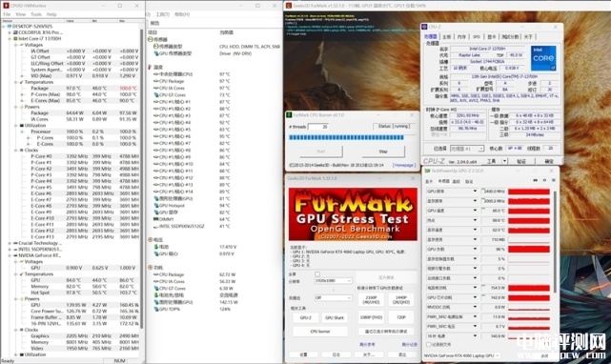The width and height of the screenshot is (611, 364).
Task: Open the HWMonitor Tools menu
Action: click(x=36, y=14)
